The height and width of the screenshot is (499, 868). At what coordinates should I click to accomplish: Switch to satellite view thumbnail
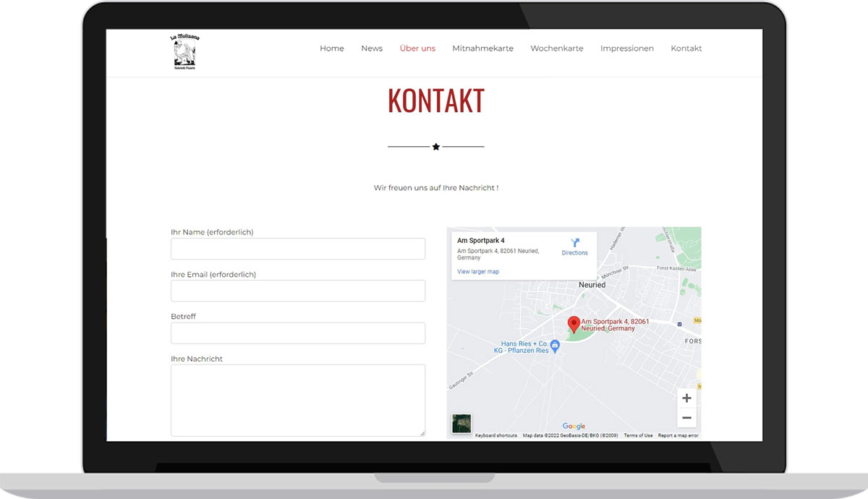[461, 424]
